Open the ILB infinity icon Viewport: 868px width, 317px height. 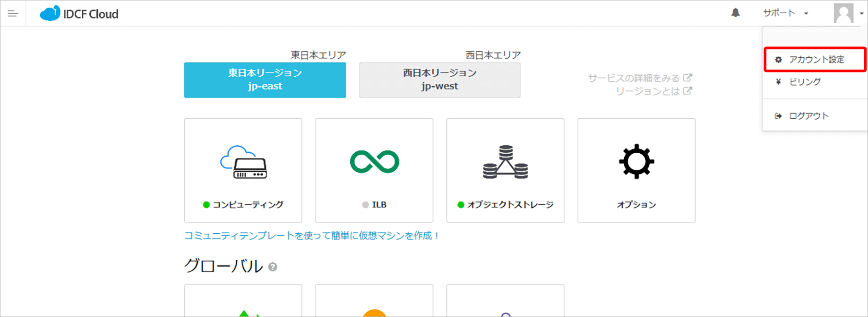click(374, 162)
